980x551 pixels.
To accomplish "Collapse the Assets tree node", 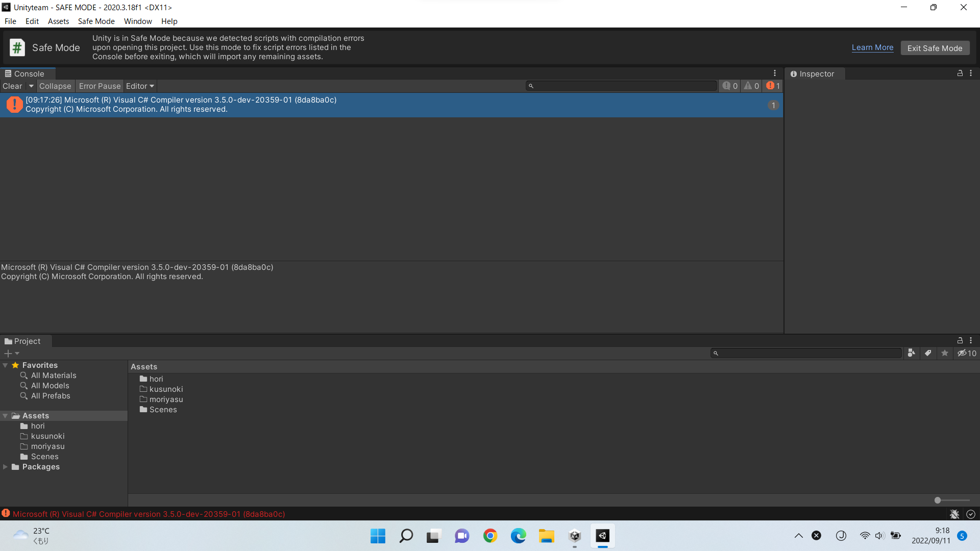I will click(5, 416).
